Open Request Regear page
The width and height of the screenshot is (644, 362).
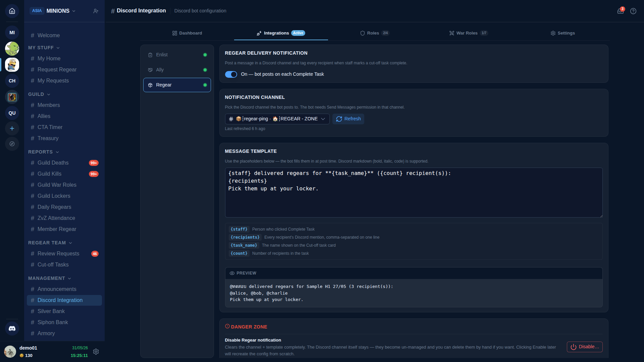pos(64,70)
